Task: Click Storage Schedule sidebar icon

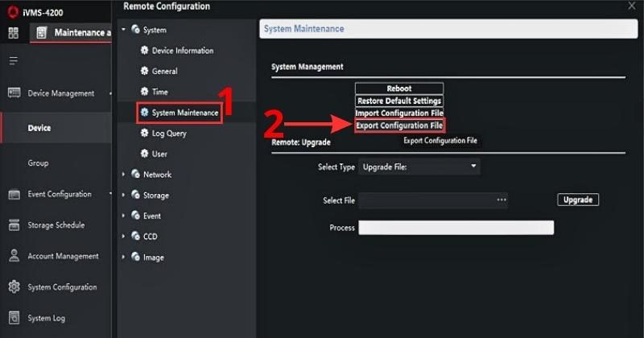Action: [x=14, y=225]
